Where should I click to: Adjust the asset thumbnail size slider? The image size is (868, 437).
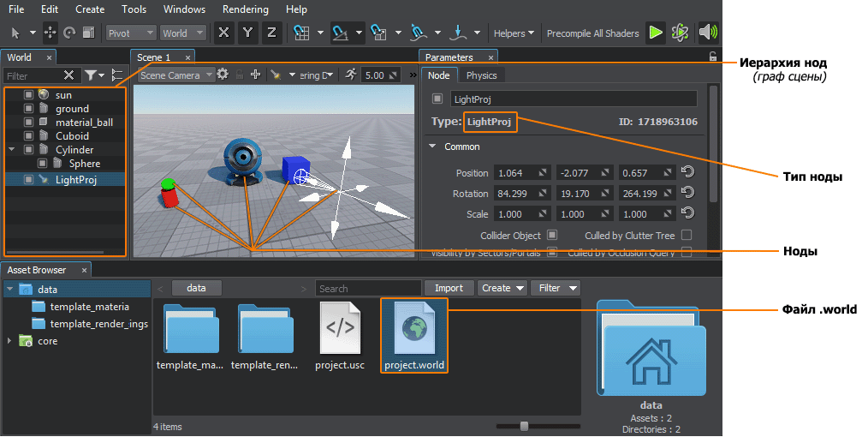(524, 426)
